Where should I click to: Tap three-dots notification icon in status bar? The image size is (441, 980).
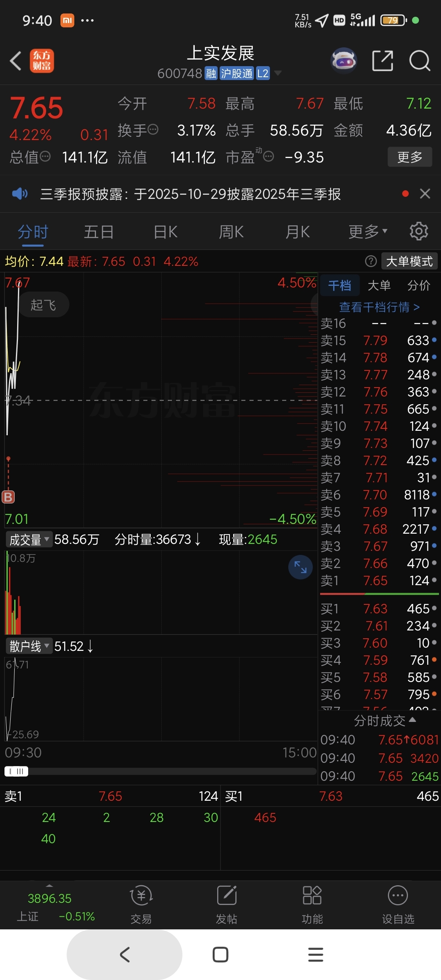(x=87, y=20)
